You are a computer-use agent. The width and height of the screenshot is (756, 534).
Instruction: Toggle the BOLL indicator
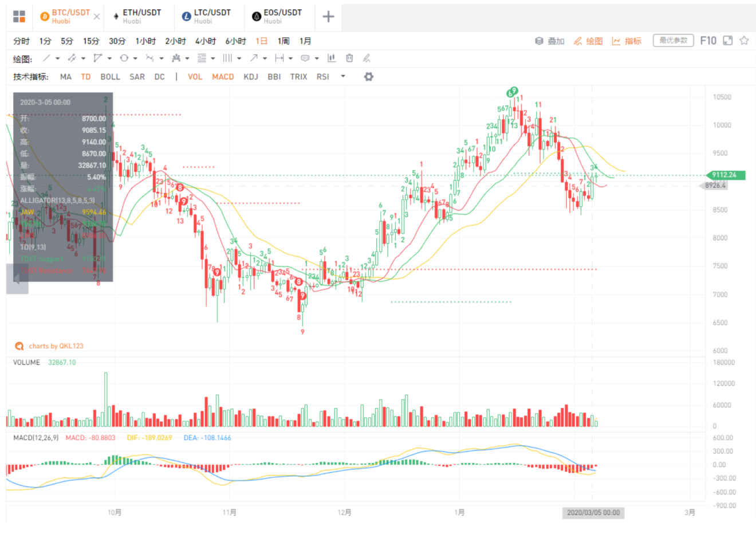pos(110,76)
